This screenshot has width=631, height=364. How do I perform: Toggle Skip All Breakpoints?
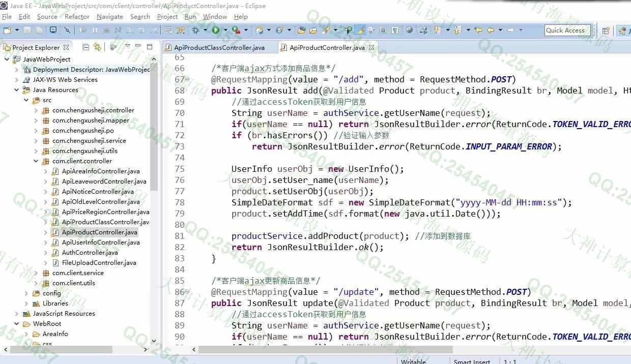click(67, 31)
